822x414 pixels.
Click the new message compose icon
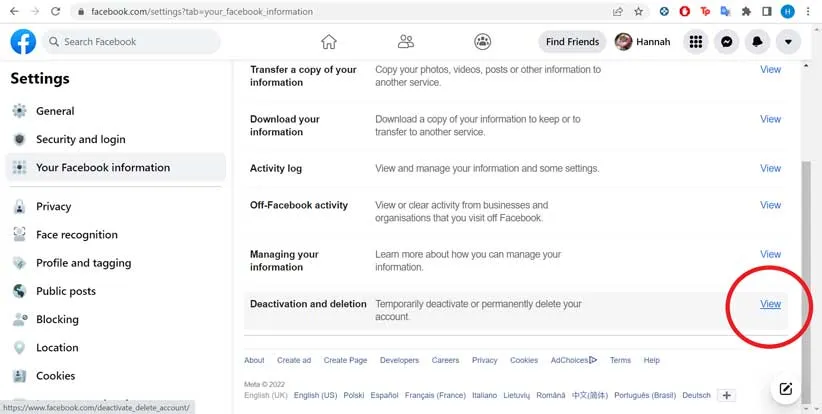pyautogui.click(x=785, y=389)
